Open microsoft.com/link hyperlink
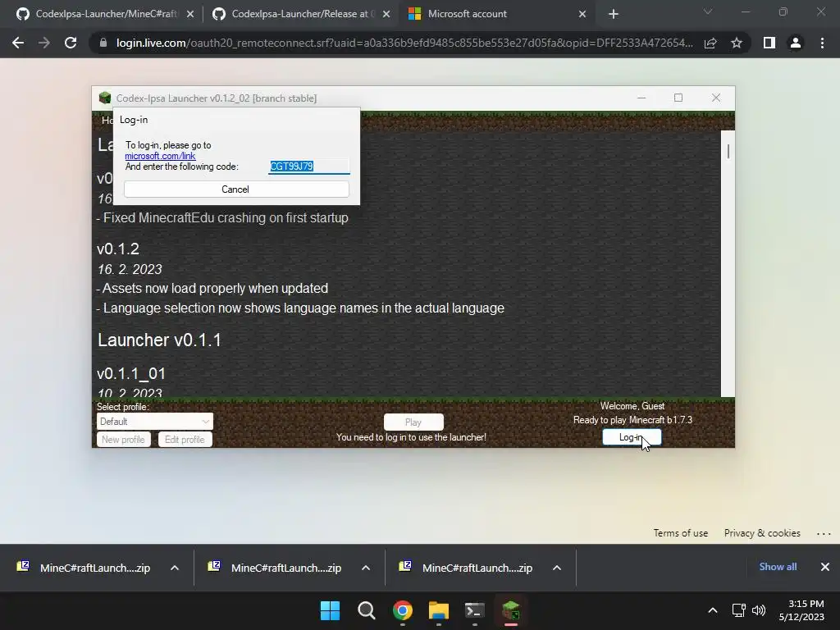Image resolution: width=840 pixels, height=630 pixels. [160, 156]
